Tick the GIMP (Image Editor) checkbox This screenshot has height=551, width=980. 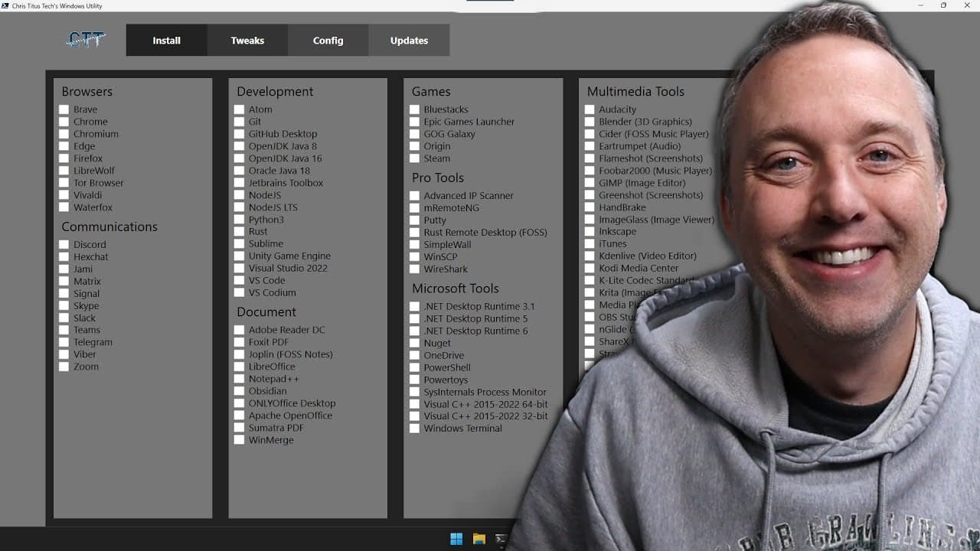click(x=590, y=183)
